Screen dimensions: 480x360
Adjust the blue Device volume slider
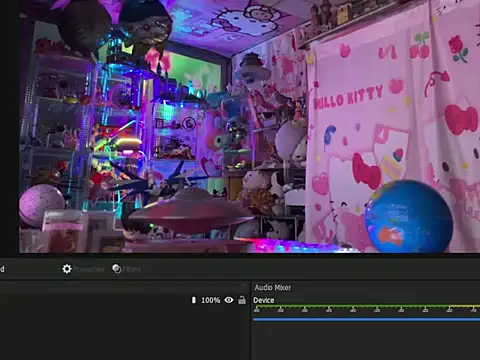point(366,320)
